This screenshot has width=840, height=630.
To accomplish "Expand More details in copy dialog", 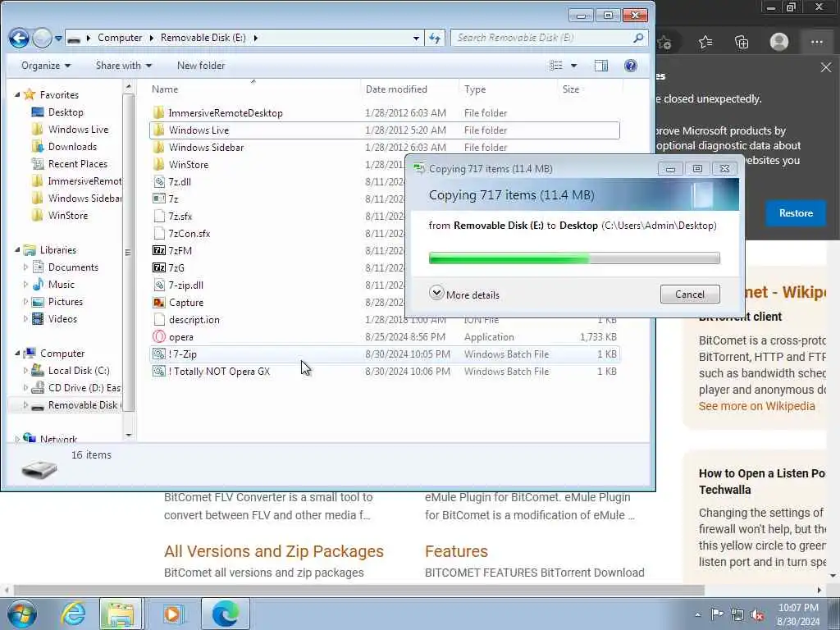I will click(x=464, y=294).
